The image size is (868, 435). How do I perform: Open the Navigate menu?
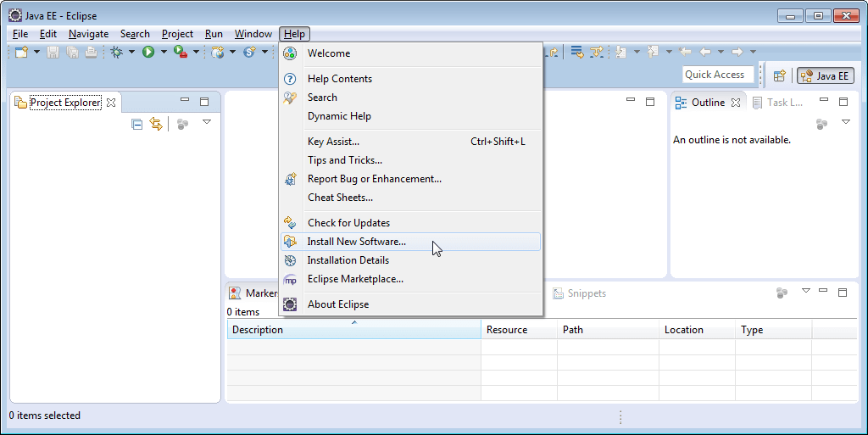pos(88,34)
